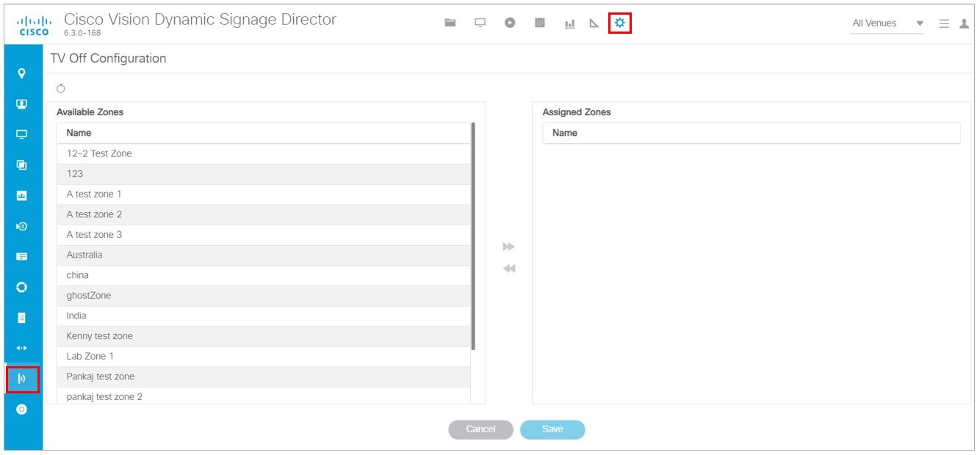Select the "12-2 Test Zone" row
This screenshot has width=980, height=455.
coord(264,153)
